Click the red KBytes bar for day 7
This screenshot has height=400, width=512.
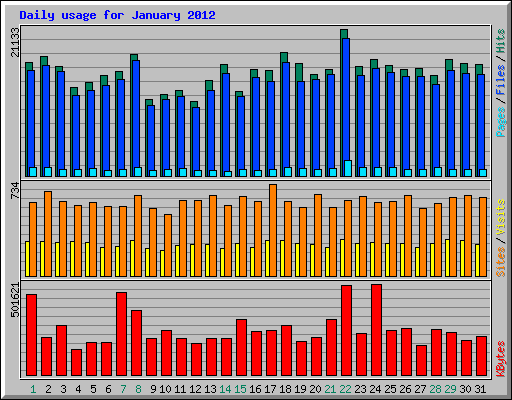[121, 334]
